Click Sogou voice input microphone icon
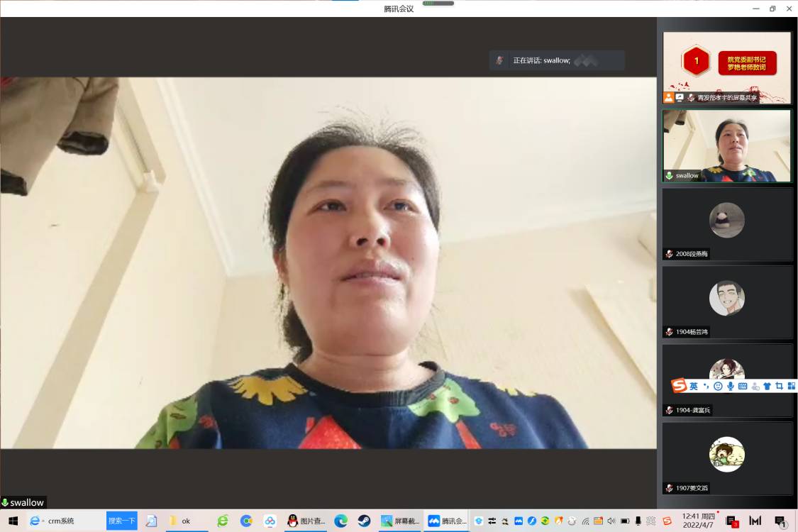Screen dimensions: 798x532 [x=731, y=386]
